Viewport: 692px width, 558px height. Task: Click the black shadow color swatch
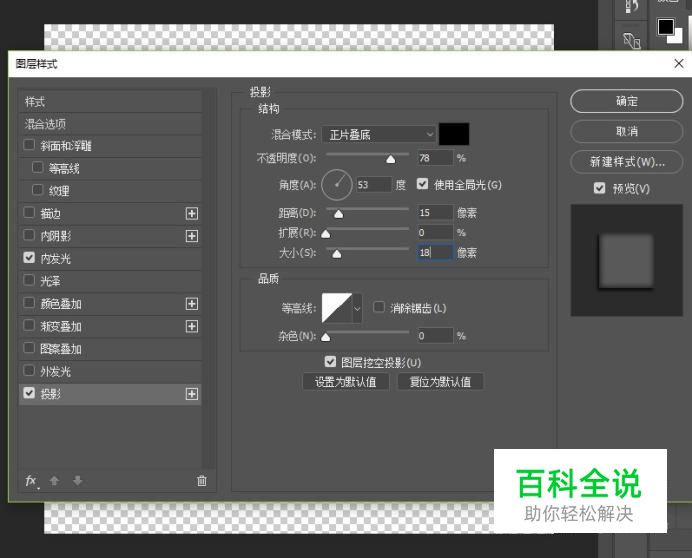[454, 134]
